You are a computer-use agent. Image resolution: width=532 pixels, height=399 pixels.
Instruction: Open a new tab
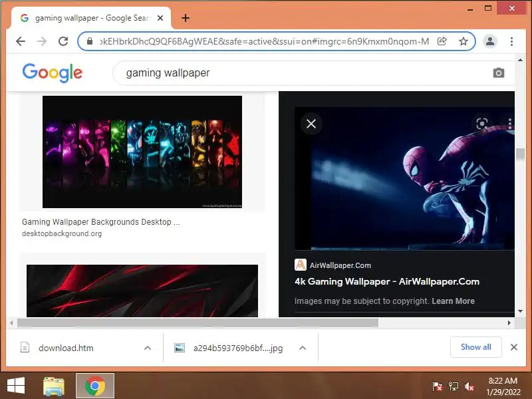(x=186, y=18)
